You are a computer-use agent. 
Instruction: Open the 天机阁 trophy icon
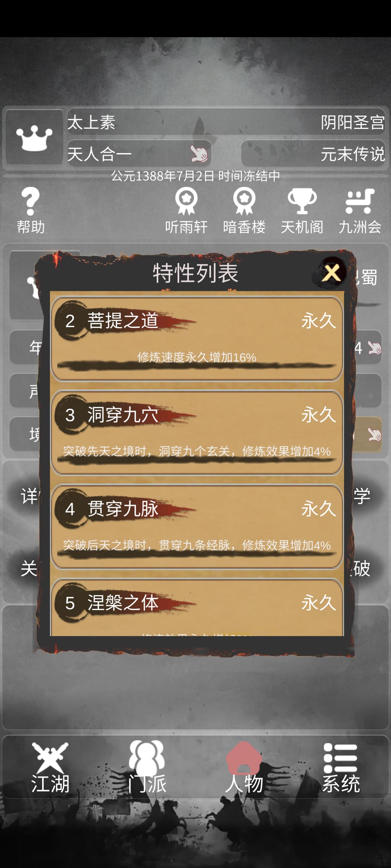click(302, 201)
